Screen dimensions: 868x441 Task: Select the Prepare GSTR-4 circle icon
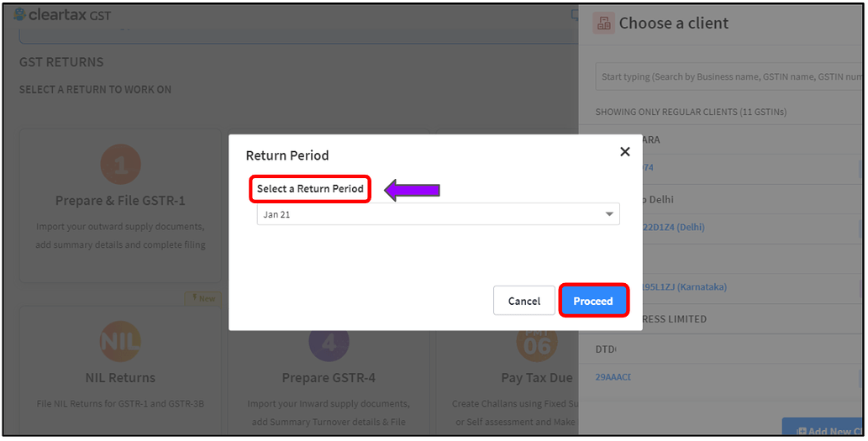(x=329, y=343)
